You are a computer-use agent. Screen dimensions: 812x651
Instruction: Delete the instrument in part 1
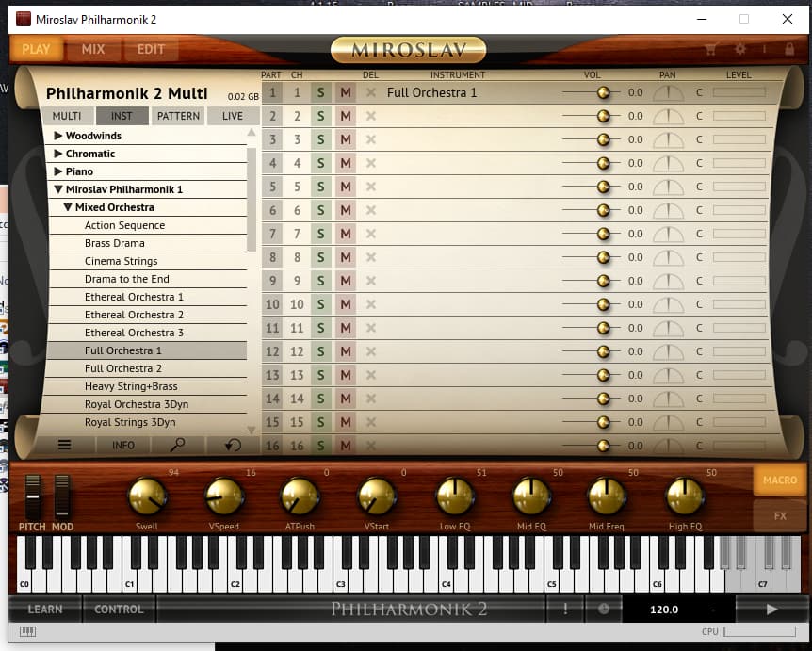click(371, 92)
